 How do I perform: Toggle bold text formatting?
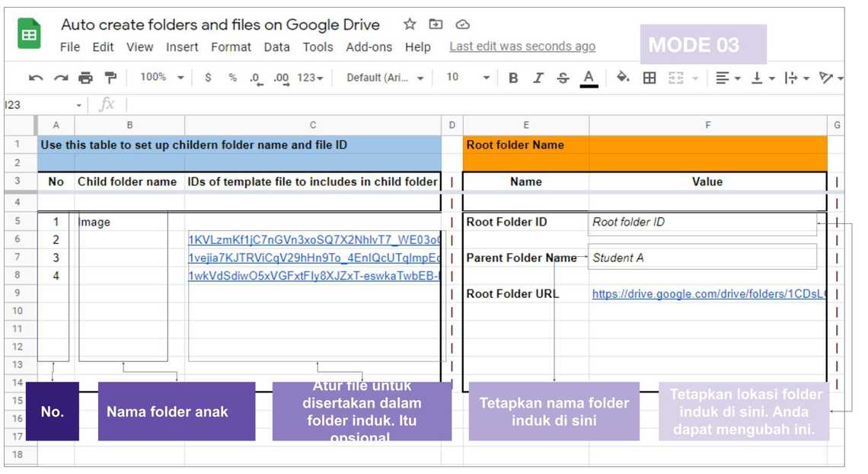[x=513, y=78]
